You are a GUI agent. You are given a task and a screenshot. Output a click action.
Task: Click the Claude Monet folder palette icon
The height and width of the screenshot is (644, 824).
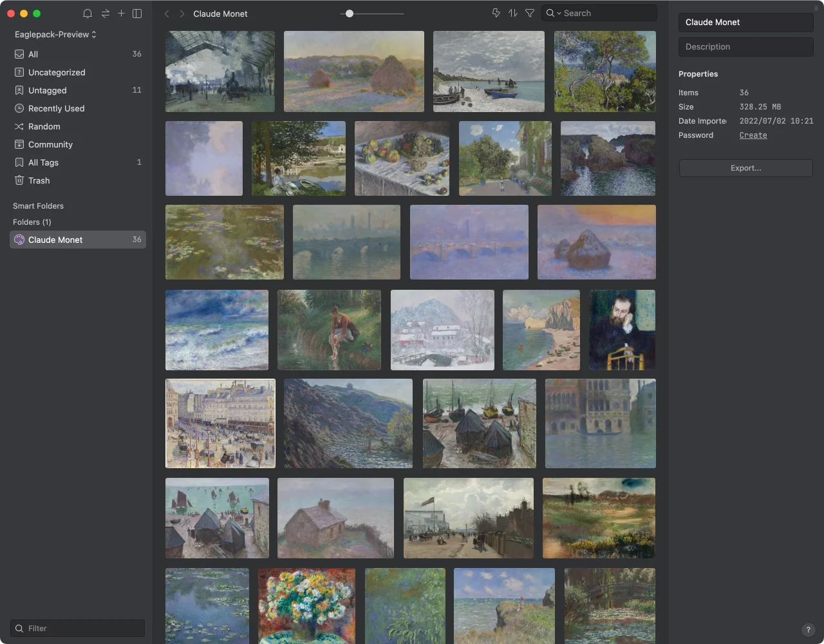pos(19,240)
